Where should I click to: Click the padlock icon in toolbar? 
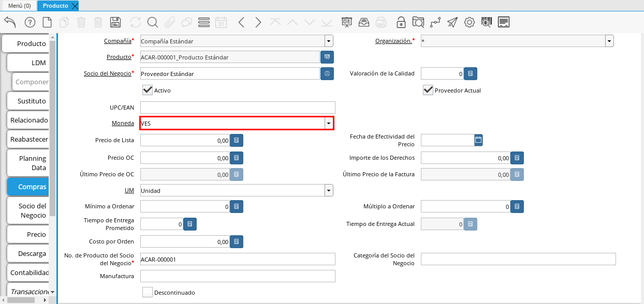401,22
